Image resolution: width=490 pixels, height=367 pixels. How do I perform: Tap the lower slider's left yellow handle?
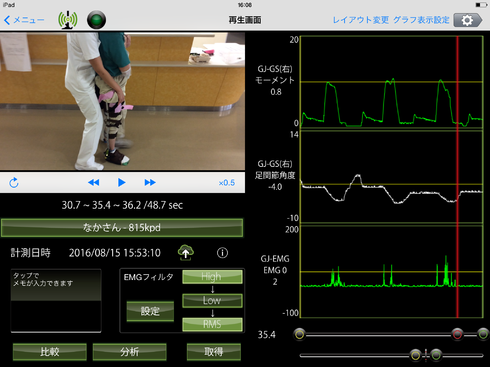(416, 355)
